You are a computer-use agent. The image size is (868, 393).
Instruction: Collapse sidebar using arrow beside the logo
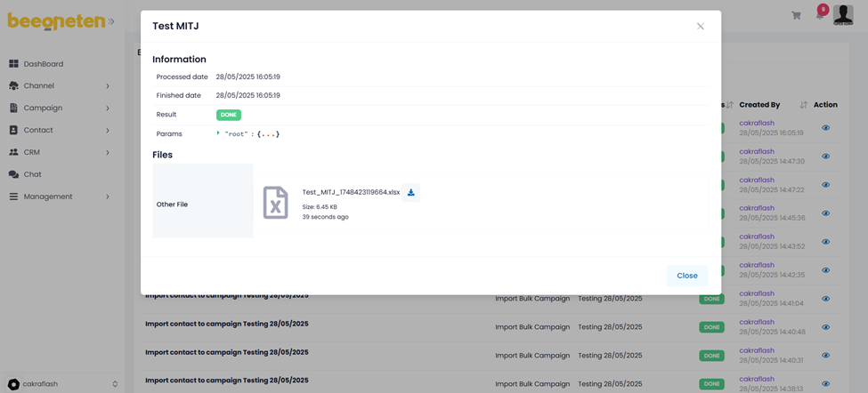(x=111, y=21)
